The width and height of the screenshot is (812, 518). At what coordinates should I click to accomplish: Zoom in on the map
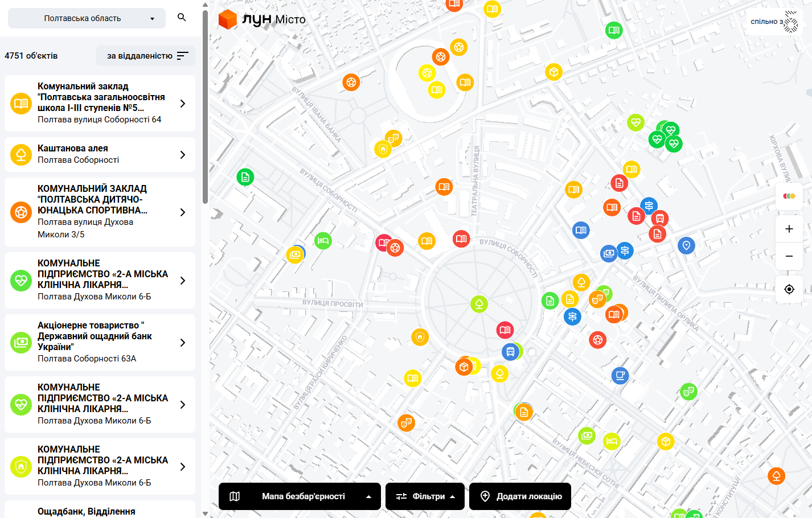click(789, 229)
